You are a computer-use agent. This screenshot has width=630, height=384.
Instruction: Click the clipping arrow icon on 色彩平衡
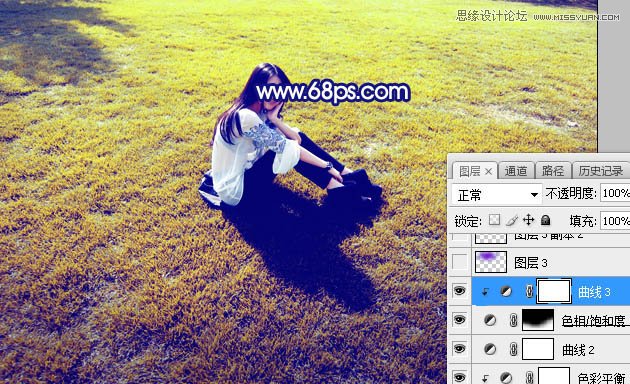coord(485,378)
